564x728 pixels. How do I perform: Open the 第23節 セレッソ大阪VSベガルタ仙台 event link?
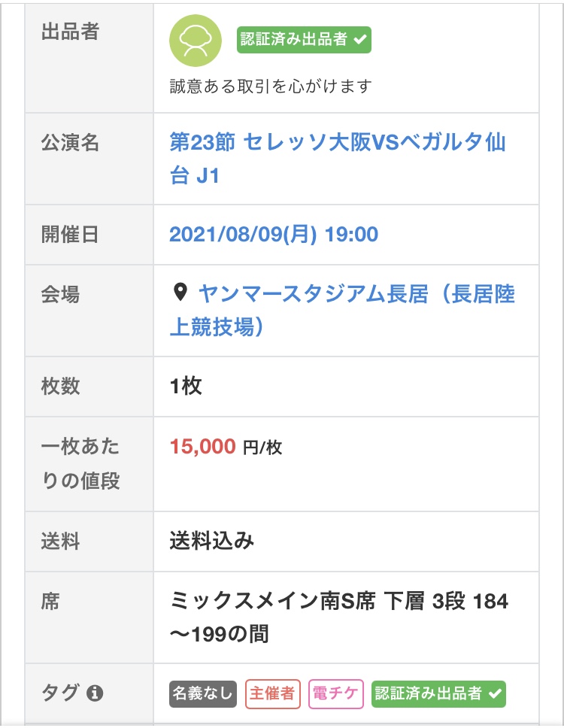click(337, 159)
